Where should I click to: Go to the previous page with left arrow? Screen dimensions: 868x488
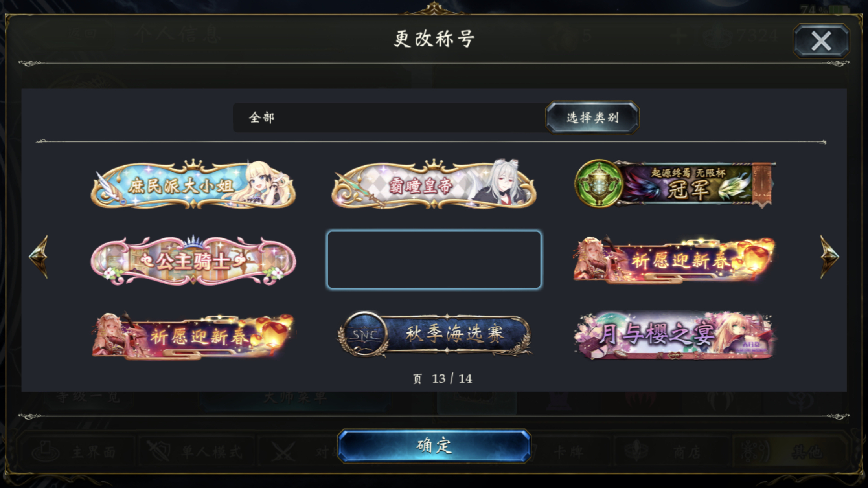pyautogui.click(x=39, y=257)
